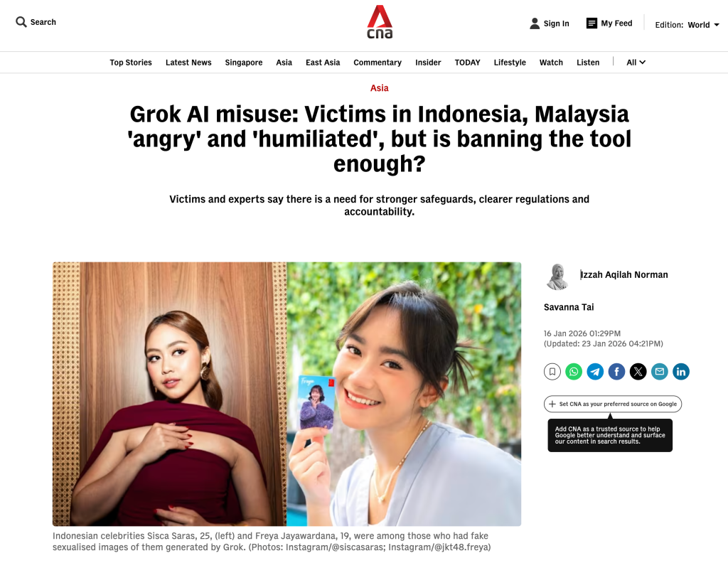Open the CNA logo homepage
The image size is (728, 563).
tap(380, 22)
